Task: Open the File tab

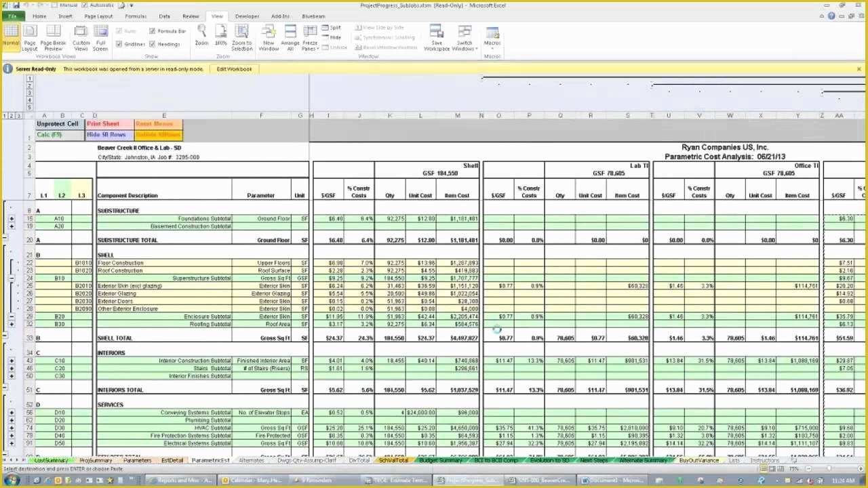Action: coord(13,16)
